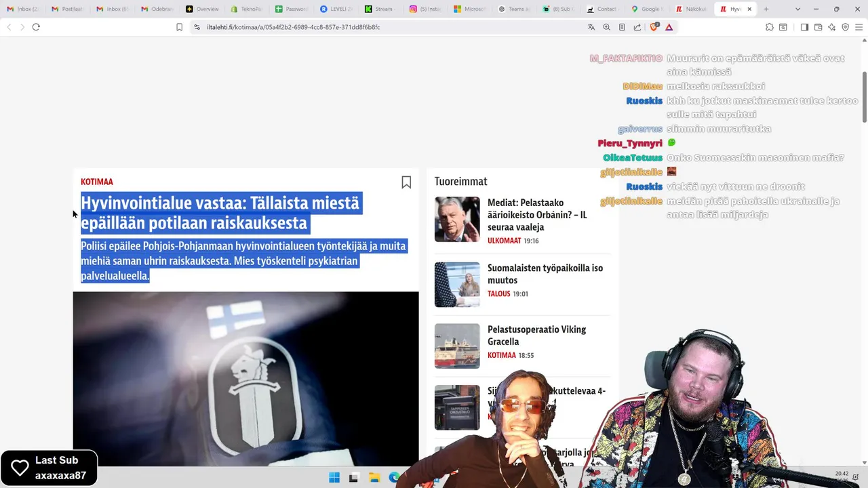Switch to the Instagram tab
This screenshot has height=488, width=868.
click(x=426, y=9)
